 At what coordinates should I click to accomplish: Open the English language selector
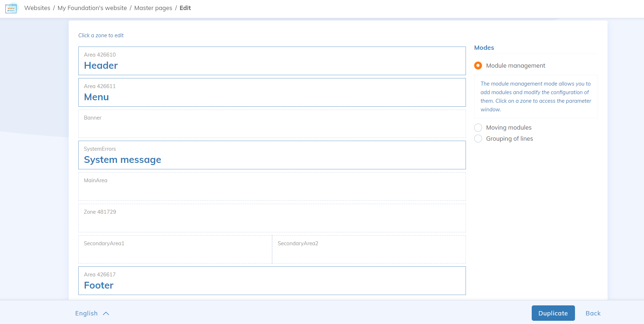(x=92, y=313)
